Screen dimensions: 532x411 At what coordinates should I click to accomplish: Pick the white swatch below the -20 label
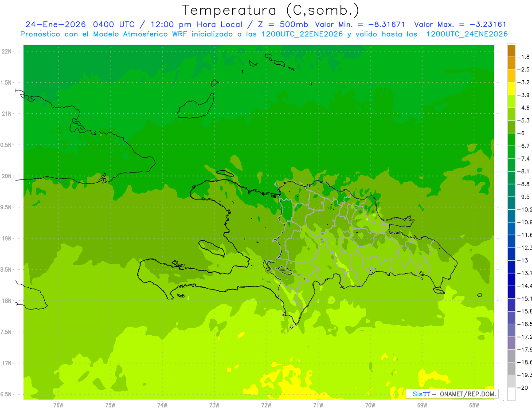coord(511,394)
